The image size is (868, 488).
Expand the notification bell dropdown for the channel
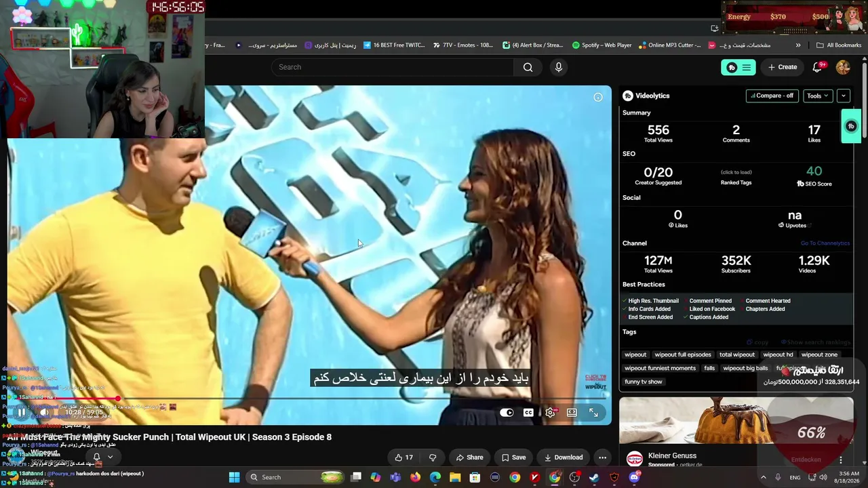click(x=103, y=457)
